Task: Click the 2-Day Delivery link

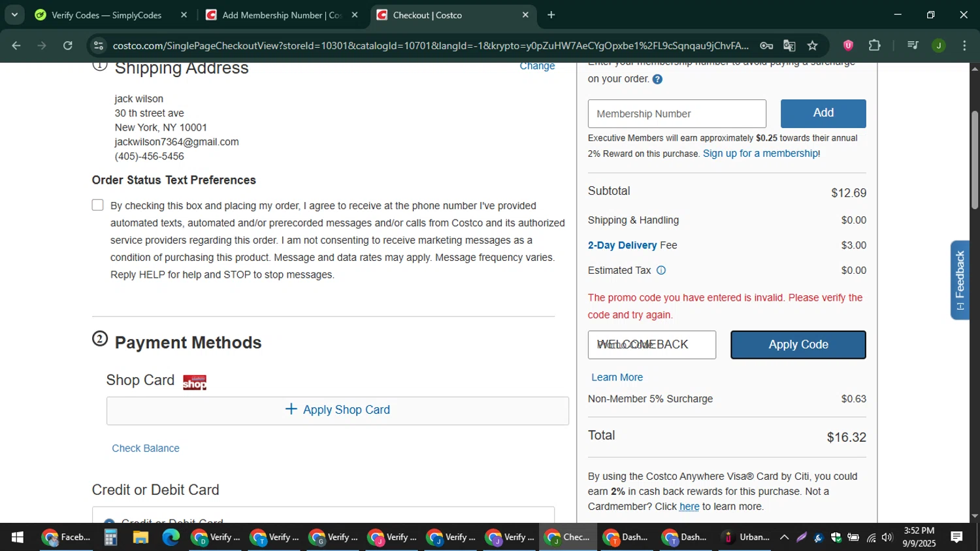Action: pos(623,245)
